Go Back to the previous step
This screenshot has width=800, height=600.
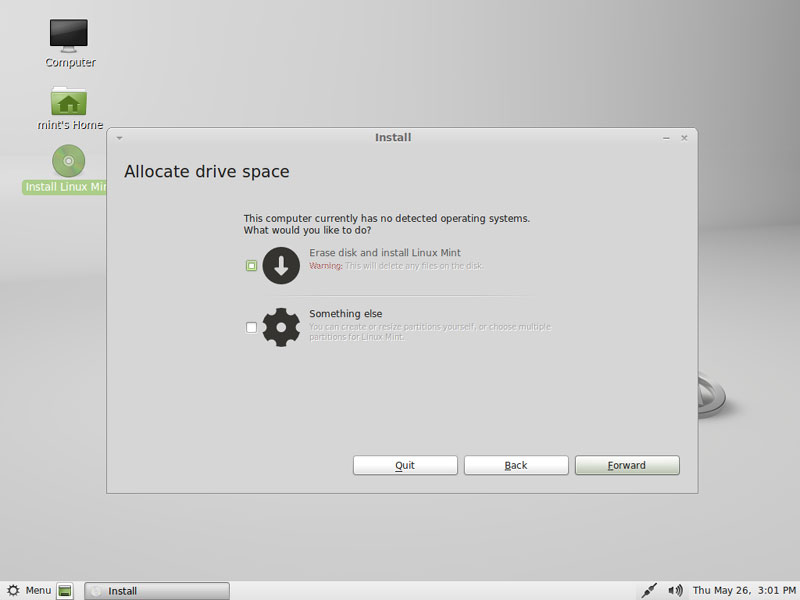(x=516, y=465)
